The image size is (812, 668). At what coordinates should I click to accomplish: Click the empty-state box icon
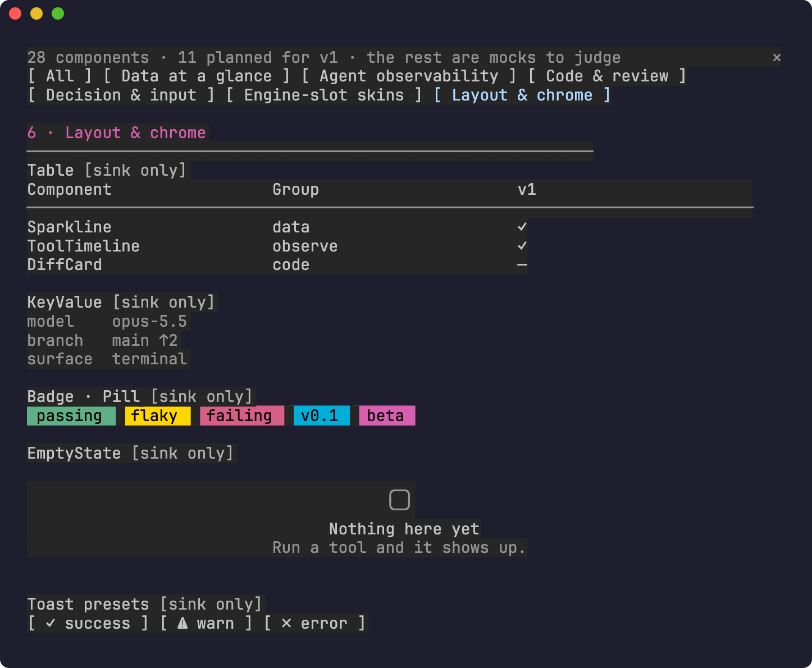point(399,500)
